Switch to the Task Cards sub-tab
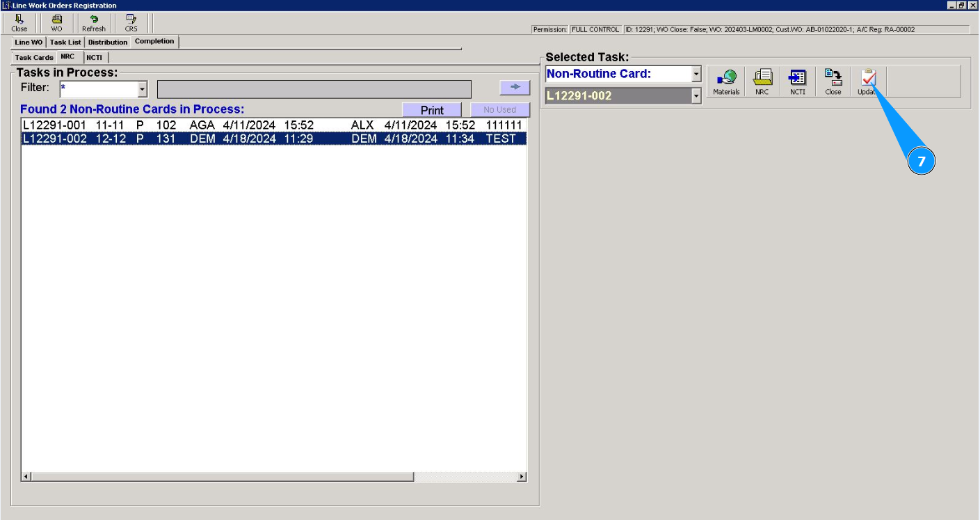980x520 pixels. click(x=34, y=58)
